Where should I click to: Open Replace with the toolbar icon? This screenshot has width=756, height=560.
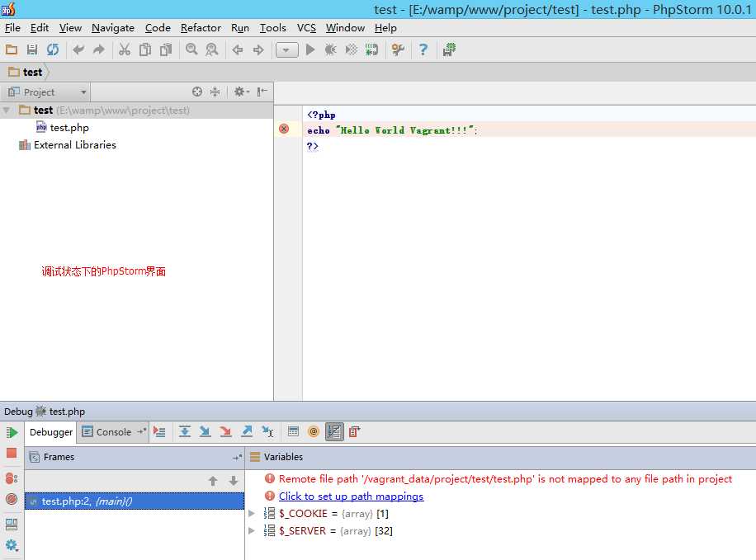pos(211,49)
